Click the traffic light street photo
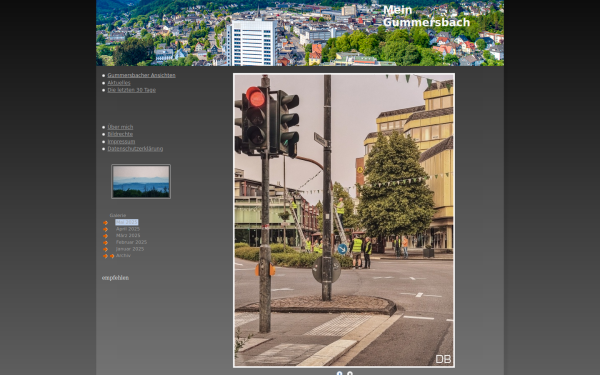600x375 pixels. click(344, 220)
